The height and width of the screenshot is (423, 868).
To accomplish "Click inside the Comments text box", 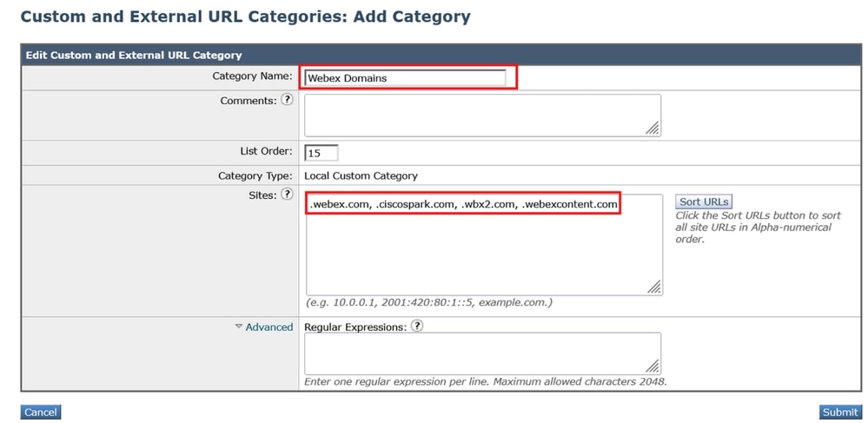I will point(482,116).
